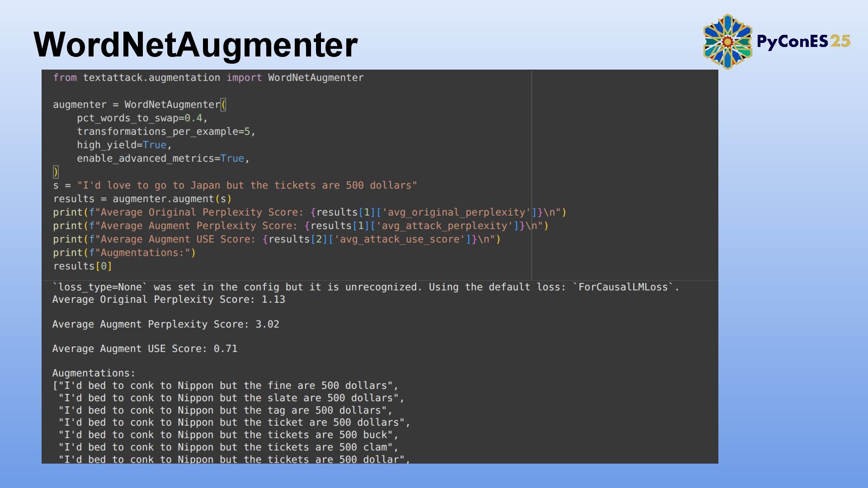868x488 pixels.
Task: Click Average Augment USE Score 0.71 output
Action: pos(145,349)
